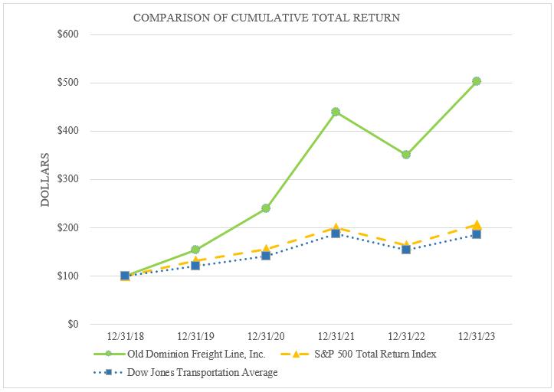554x392 pixels.
Task: Click Old Dominion's green marker at 12/31/19
Action: pos(195,250)
